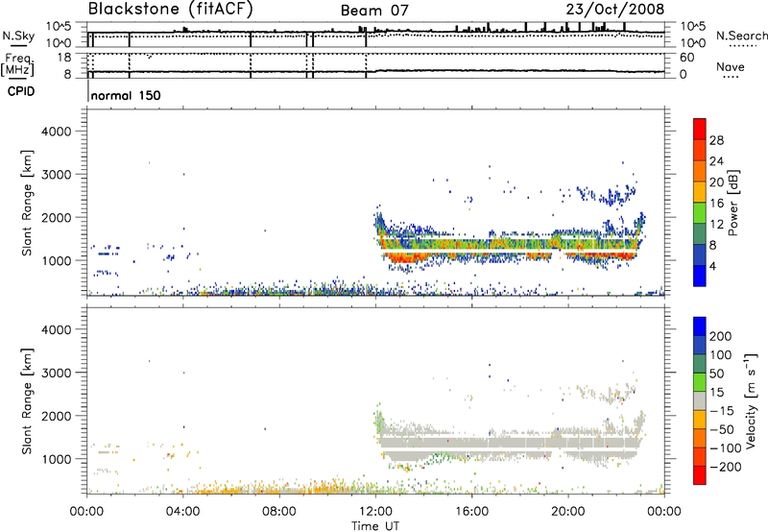Click the velocity colorbar value 200
Viewport: 768px width, 532px height.
(x=721, y=336)
